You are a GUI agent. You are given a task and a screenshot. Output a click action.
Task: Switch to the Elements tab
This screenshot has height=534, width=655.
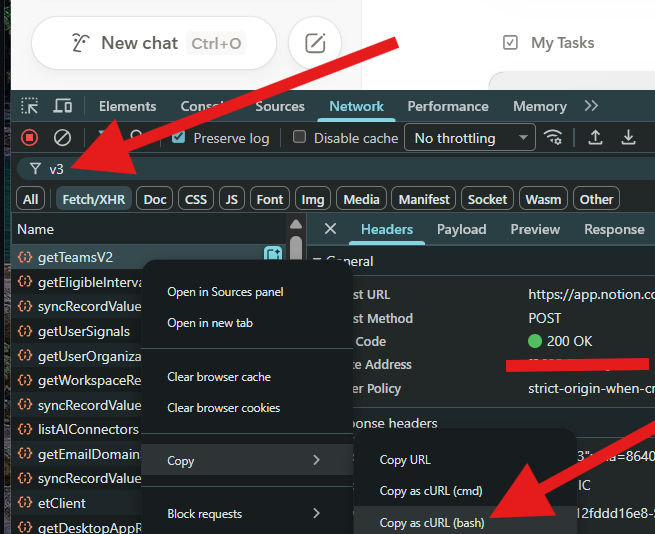(127, 106)
